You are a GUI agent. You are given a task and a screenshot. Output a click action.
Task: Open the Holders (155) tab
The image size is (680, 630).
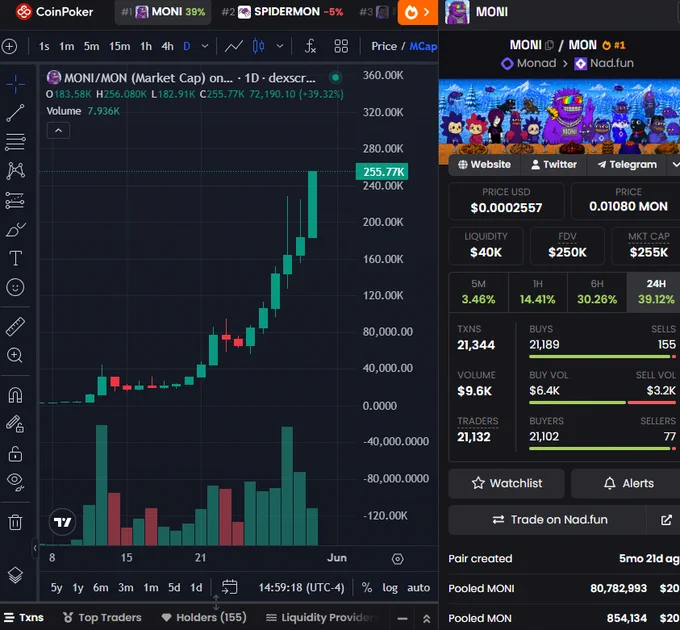click(204, 617)
